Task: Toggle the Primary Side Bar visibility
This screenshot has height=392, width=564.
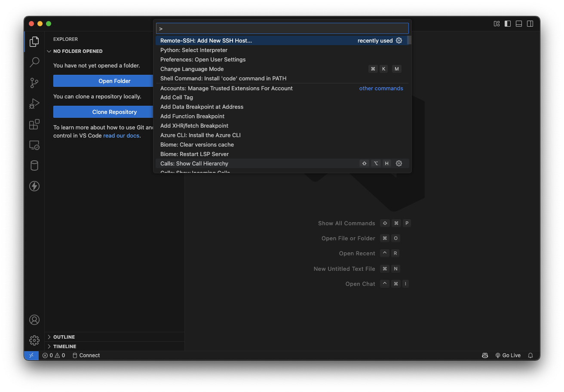Action: (508, 24)
